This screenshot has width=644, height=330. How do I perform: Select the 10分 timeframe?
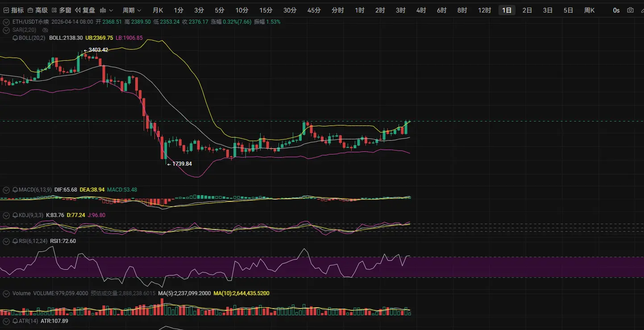pos(242,10)
